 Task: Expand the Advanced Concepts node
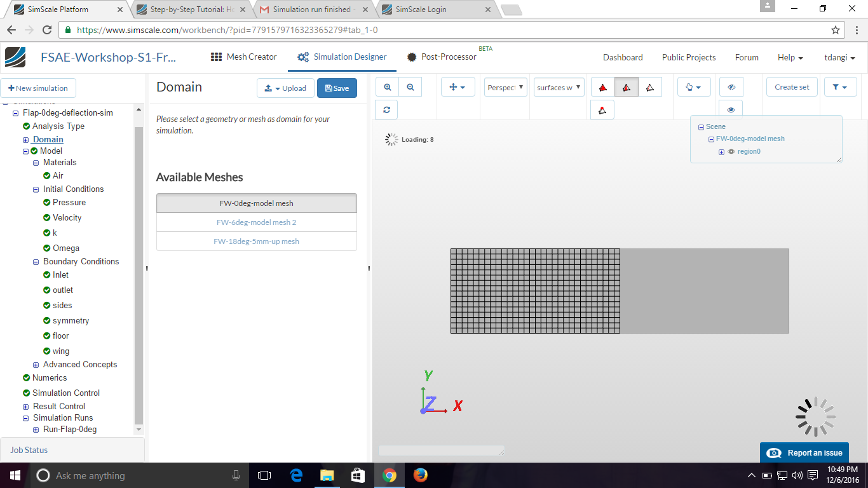pyautogui.click(x=36, y=365)
